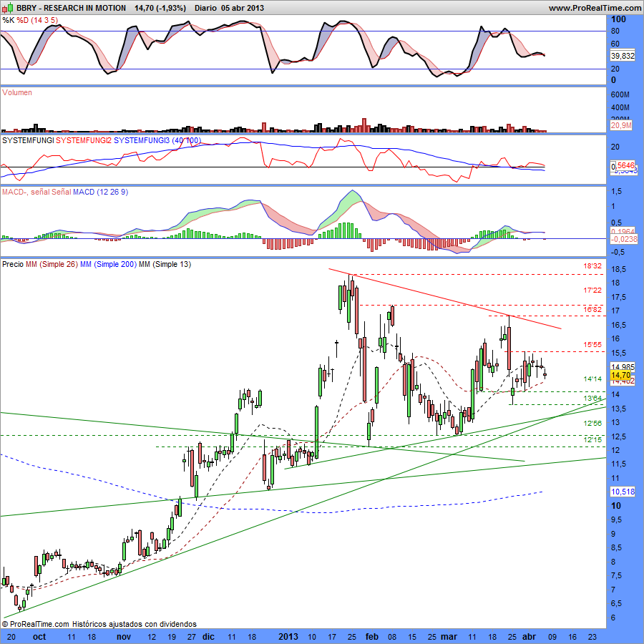The width and height of the screenshot is (644, 644).
Task: Click the support level label 12'56
Action: click(592, 424)
